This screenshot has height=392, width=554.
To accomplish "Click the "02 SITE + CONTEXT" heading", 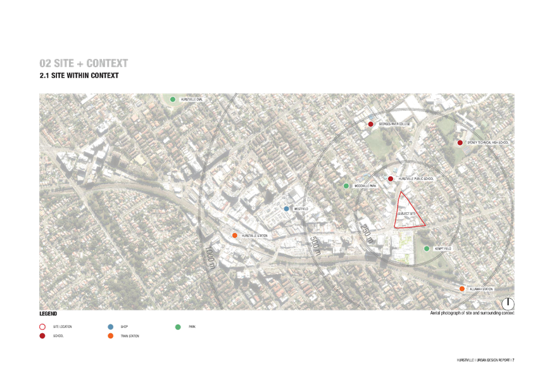I will coord(84,63).
